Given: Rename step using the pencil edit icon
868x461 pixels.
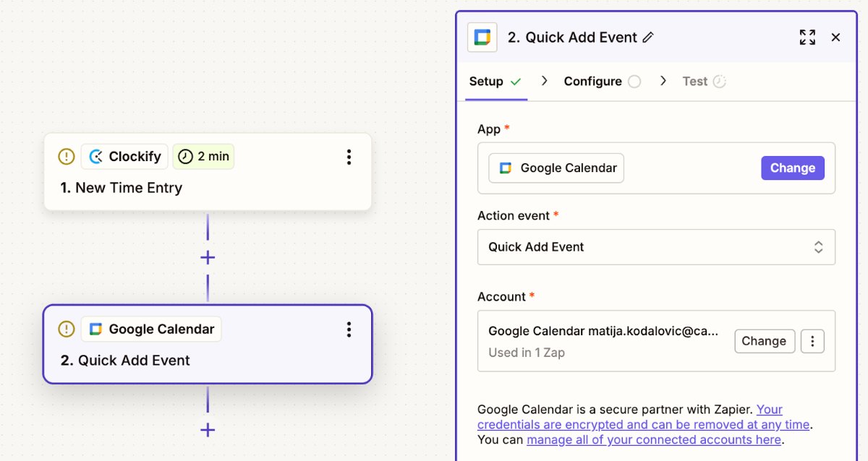Looking at the screenshot, I should [648, 38].
